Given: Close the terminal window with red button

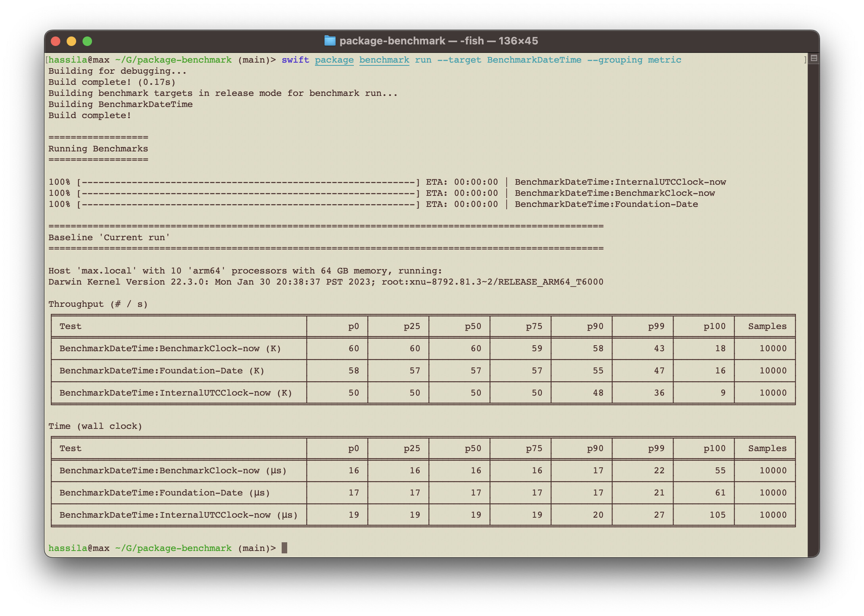Looking at the screenshot, I should pos(56,41).
